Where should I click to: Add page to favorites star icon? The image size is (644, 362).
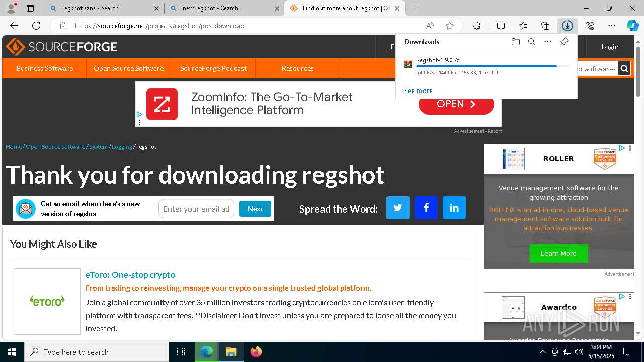[x=450, y=26]
